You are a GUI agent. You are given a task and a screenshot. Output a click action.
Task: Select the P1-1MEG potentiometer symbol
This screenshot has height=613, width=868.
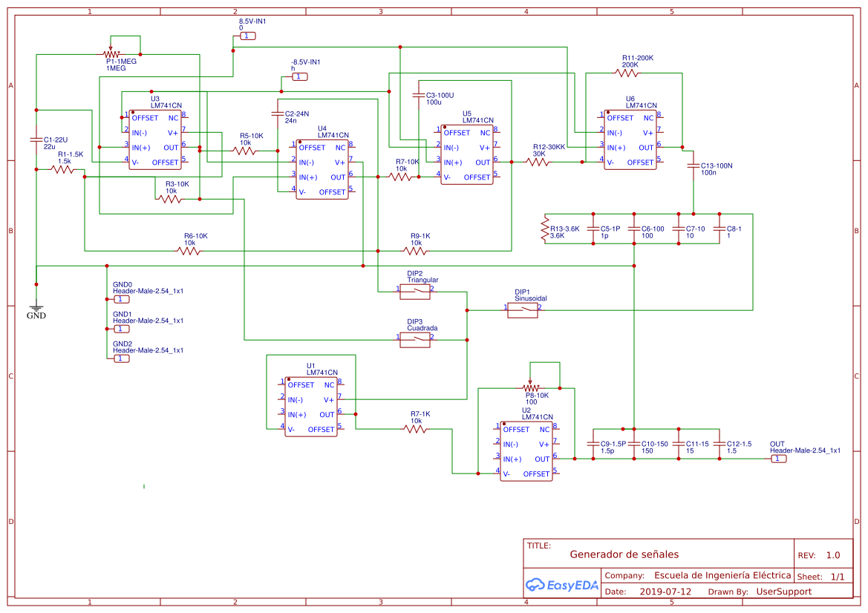click(x=111, y=53)
